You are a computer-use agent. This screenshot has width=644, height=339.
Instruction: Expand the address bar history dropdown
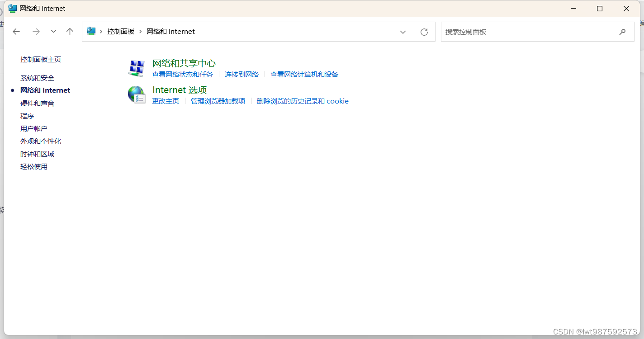[403, 32]
